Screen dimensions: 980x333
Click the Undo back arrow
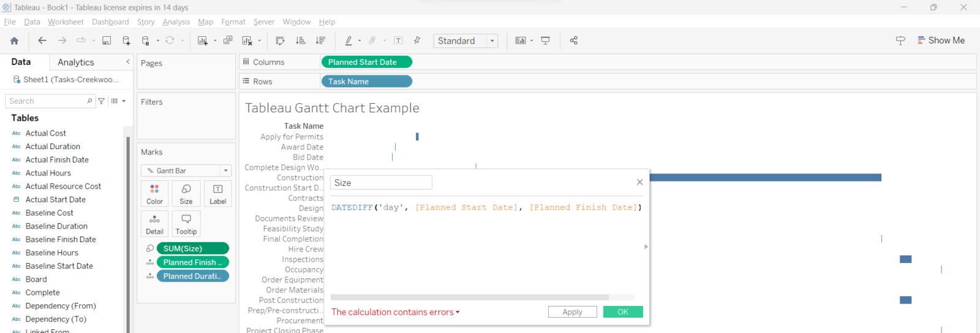tap(42, 40)
